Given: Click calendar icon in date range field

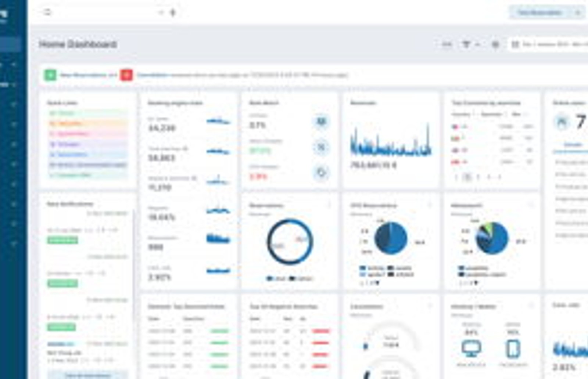Looking at the screenshot, I should pos(515,44).
